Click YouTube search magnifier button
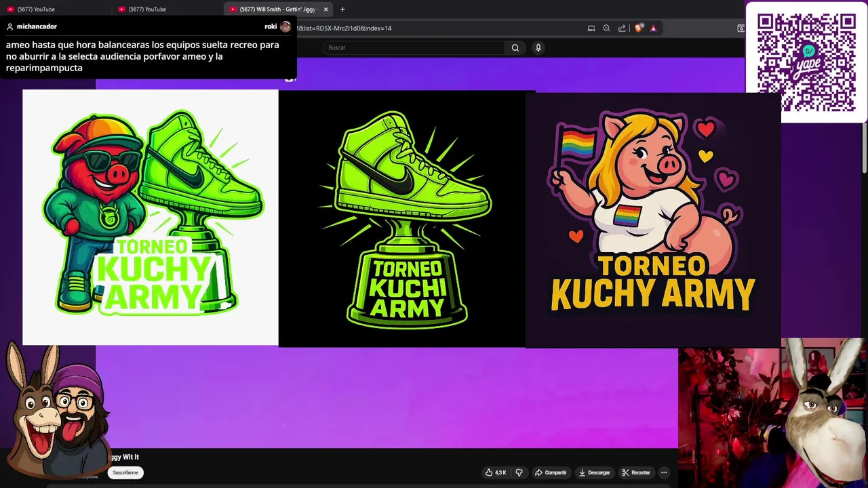The height and width of the screenshot is (488, 868). pyautogui.click(x=515, y=47)
